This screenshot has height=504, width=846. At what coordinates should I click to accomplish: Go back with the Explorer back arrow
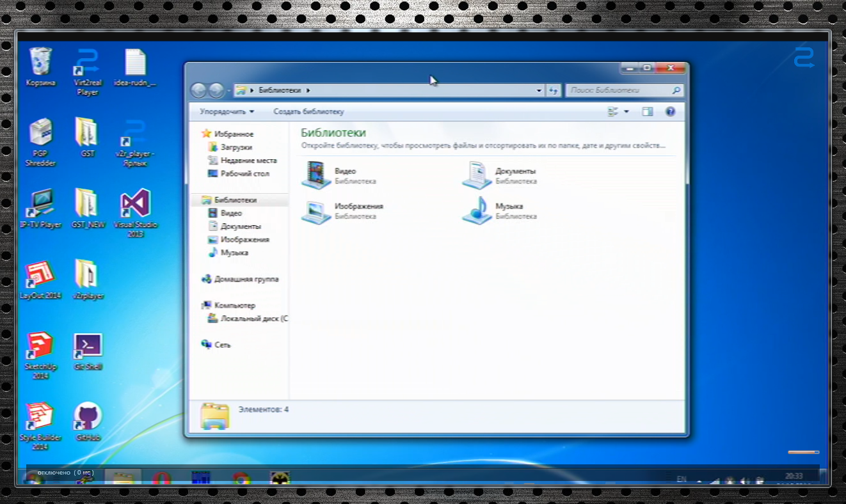[198, 91]
